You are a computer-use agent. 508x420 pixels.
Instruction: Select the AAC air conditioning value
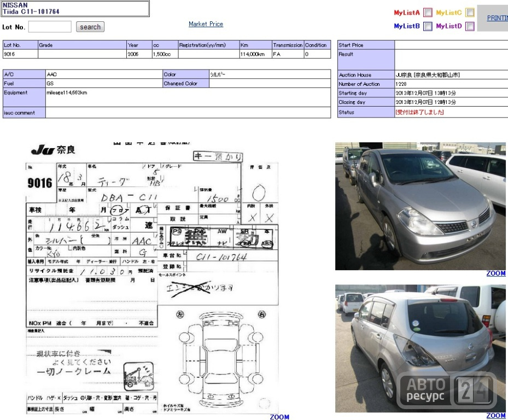coord(52,74)
